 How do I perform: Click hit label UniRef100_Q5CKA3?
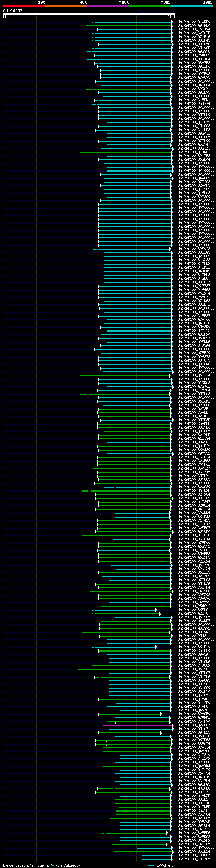coord(194,394)
